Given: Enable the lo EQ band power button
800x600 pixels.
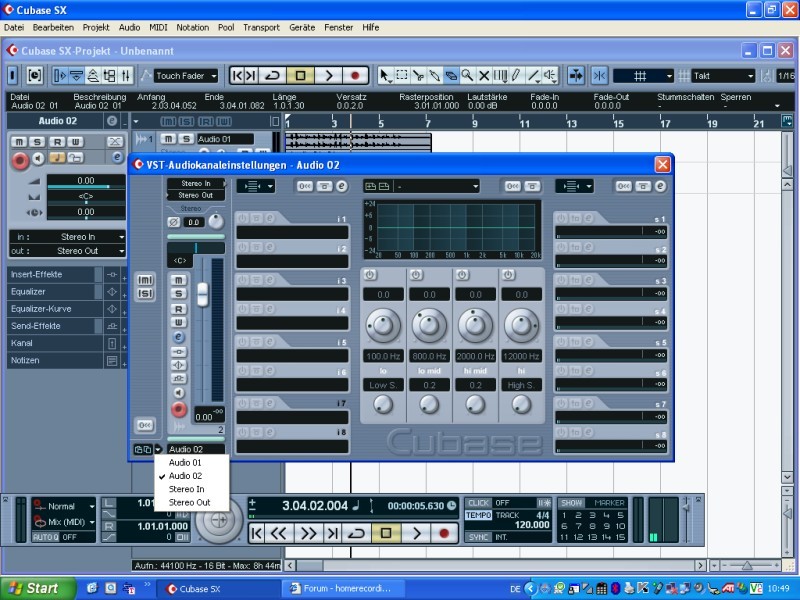Looking at the screenshot, I should point(370,275).
